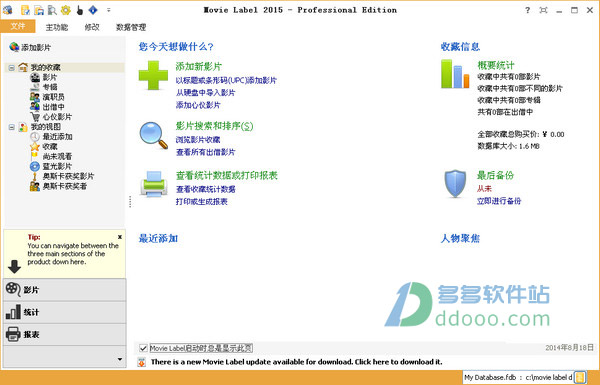Switch to the 报表 section button
This screenshot has width=600, height=385.
coord(65,334)
